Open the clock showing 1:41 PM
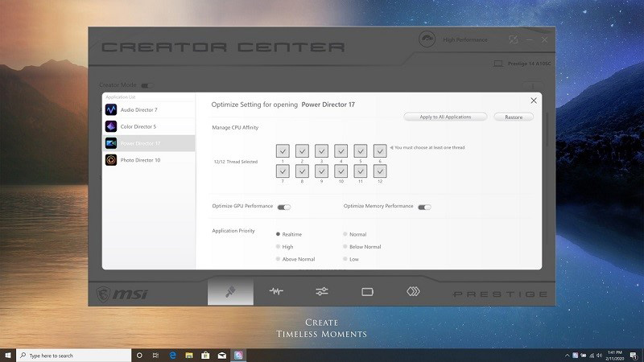The image size is (644, 362). pos(615,356)
